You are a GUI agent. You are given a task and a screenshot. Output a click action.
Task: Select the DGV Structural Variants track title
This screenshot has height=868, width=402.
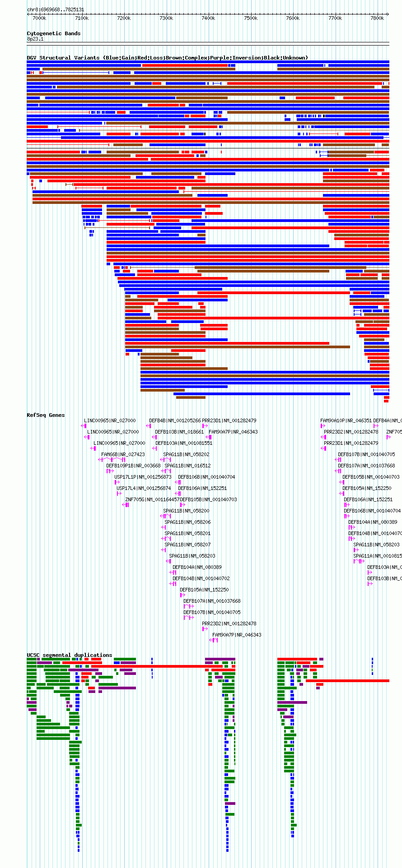pos(168,58)
